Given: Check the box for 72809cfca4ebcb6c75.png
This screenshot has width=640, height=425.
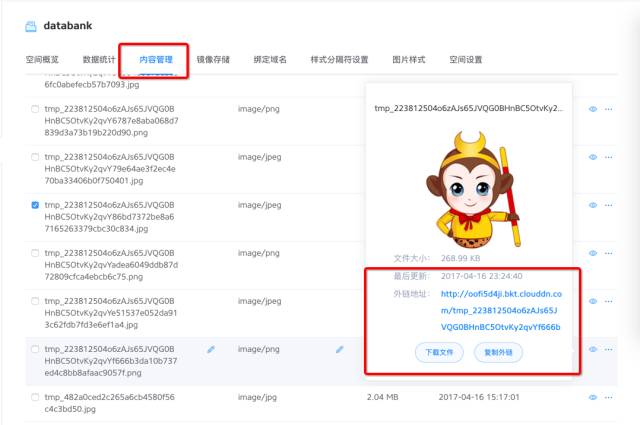Looking at the screenshot, I should click(35, 253).
